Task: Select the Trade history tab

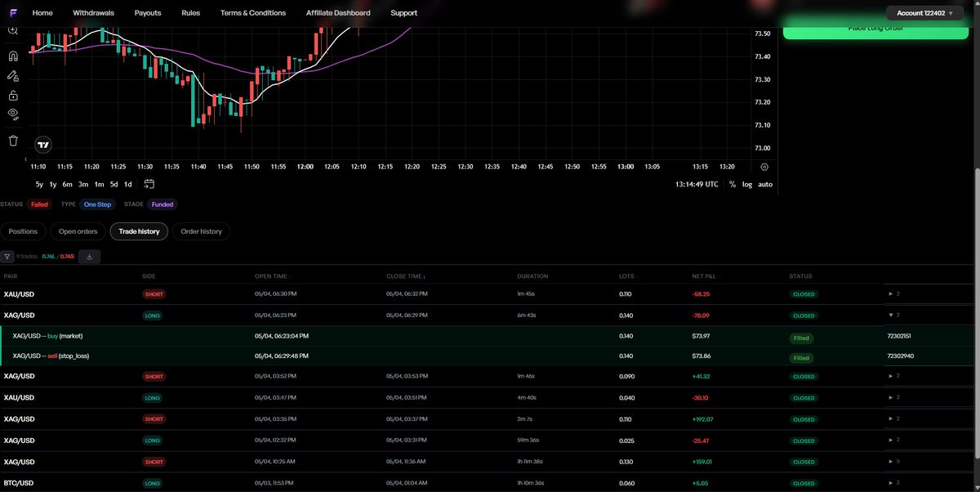Action: [139, 231]
